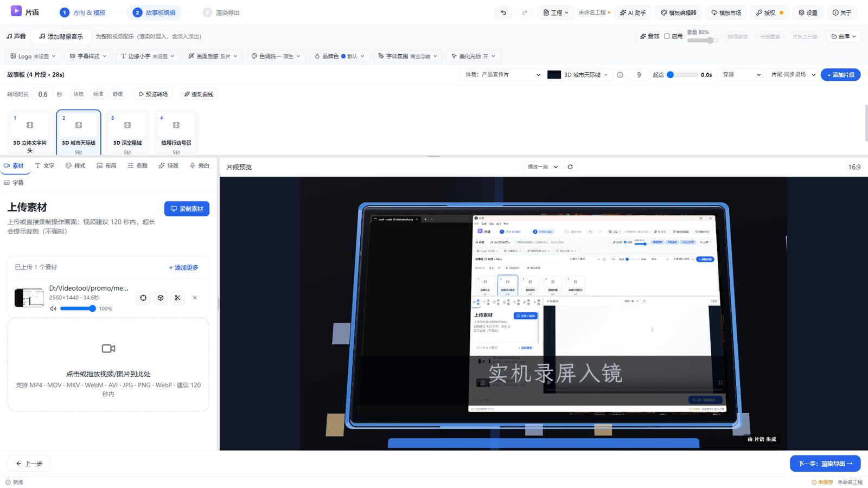
Task: Select the 快切 transition speed
Action: (x=79, y=94)
